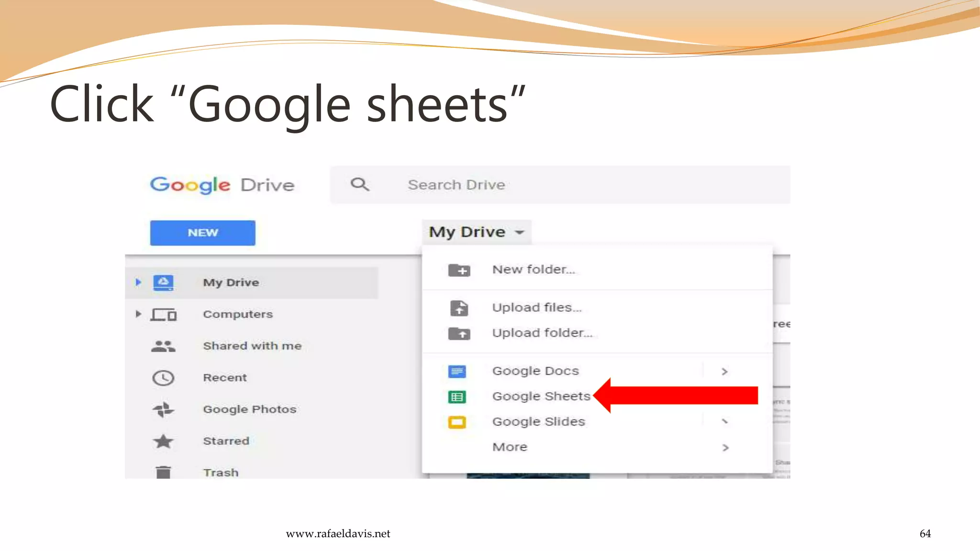Image resolution: width=980 pixels, height=551 pixels.
Task: Open Trash in the sidebar
Action: click(221, 473)
